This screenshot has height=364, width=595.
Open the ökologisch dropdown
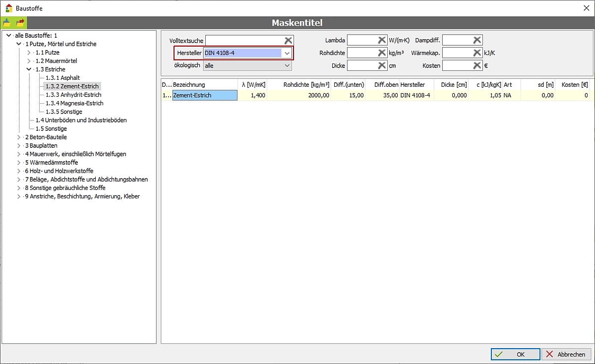click(x=287, y=65)
